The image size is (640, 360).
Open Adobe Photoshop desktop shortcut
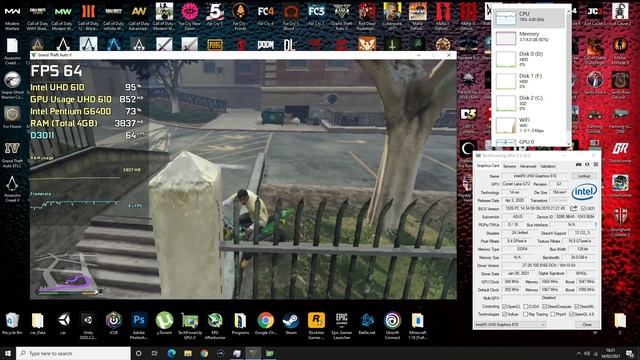(139, 325)
